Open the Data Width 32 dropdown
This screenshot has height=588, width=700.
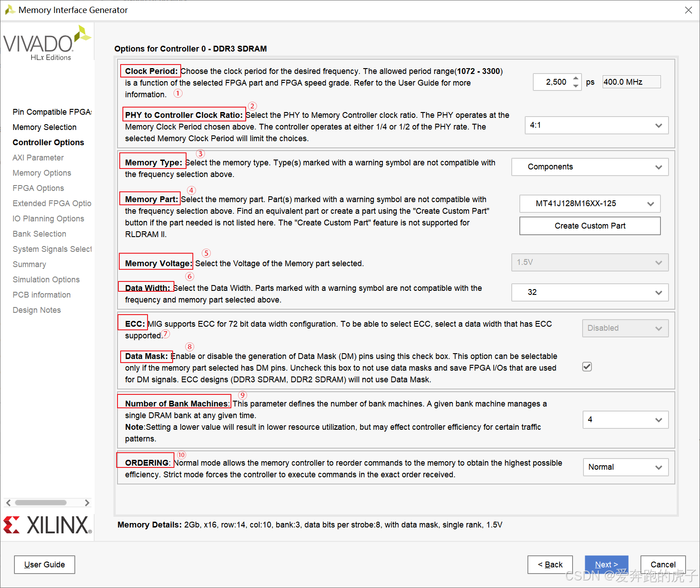[x=590, y=292]
